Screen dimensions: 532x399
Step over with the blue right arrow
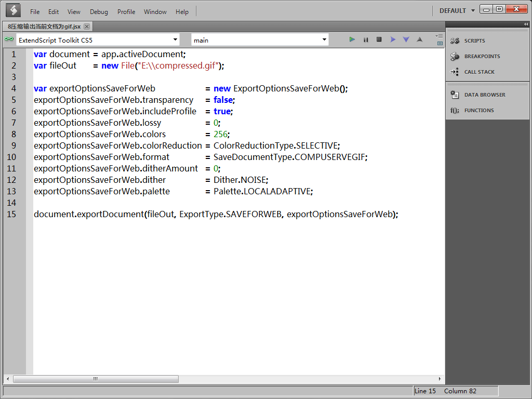click(393, 39)
